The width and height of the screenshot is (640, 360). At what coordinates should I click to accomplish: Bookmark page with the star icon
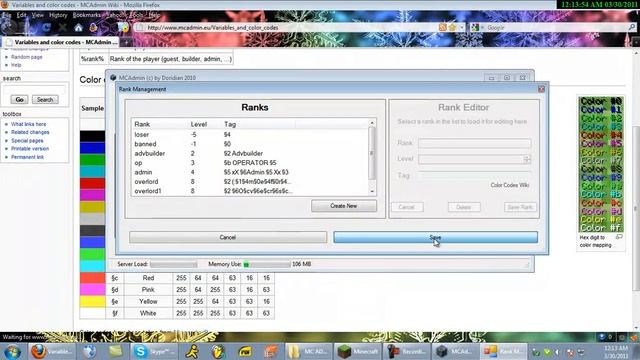tap(452, 27)
